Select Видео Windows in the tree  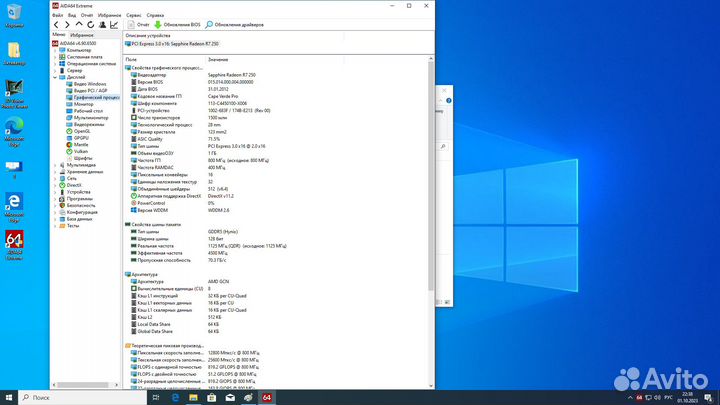pos(90,84)
